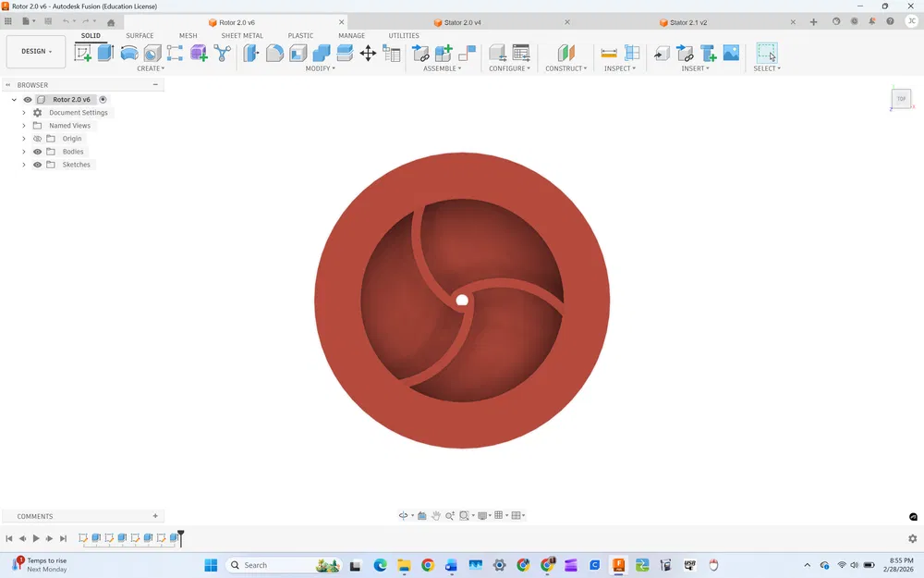
Task: Switch to the PLASTIC ribbon tab
Action: point(300,35)
